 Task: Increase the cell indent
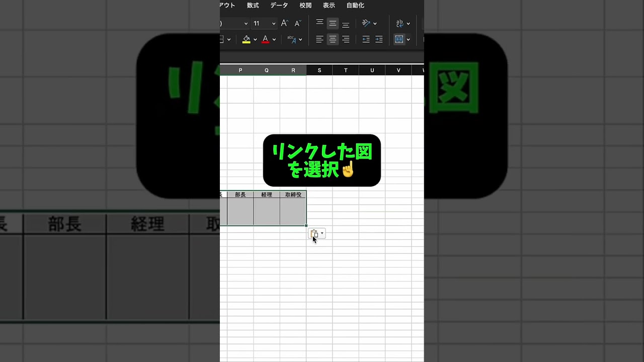coord(379,39)
